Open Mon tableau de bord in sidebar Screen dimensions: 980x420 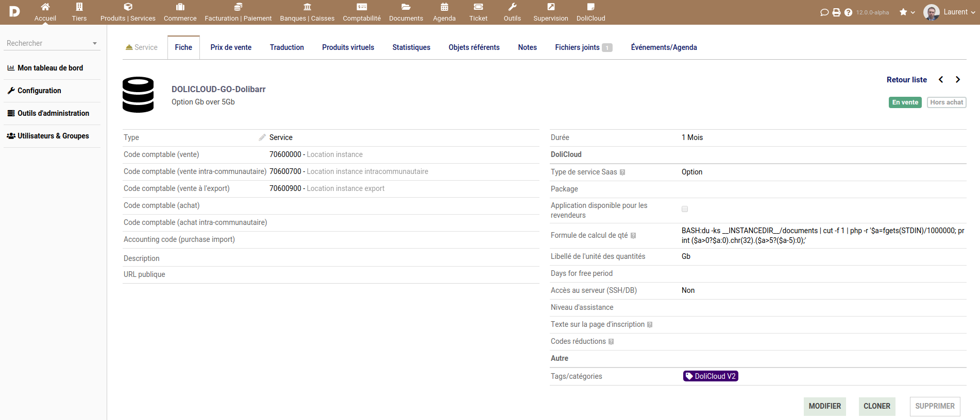(50, 68)
